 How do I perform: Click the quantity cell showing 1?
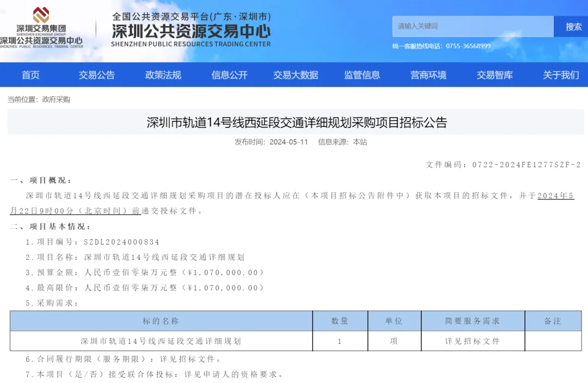tap(340, 341)
